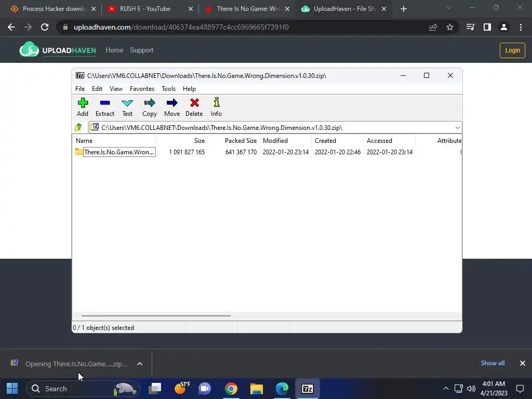The width and height of the screenshot is (532, 399).
Task: Click Show all downloads
Action: tap(493, 363)
